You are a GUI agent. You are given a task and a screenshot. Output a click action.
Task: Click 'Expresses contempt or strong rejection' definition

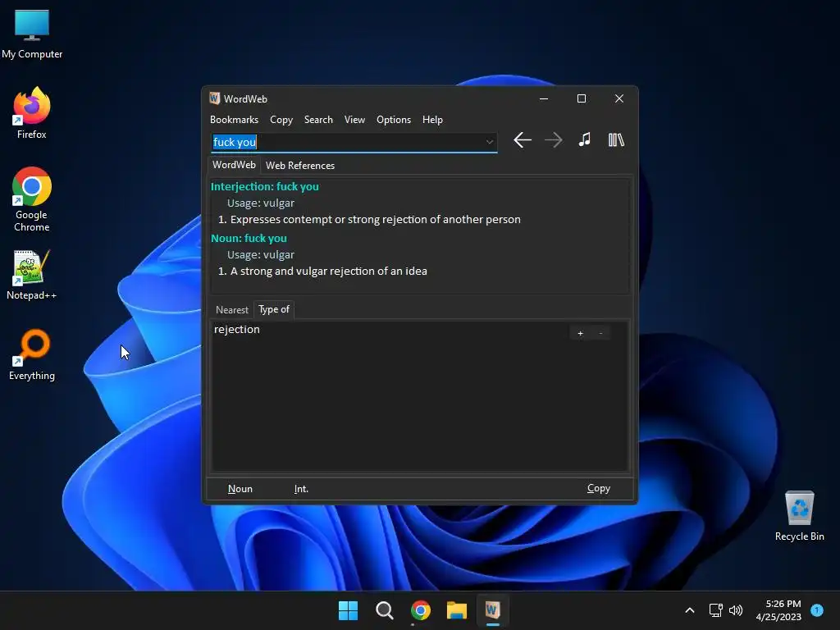(x=375, y=219)
